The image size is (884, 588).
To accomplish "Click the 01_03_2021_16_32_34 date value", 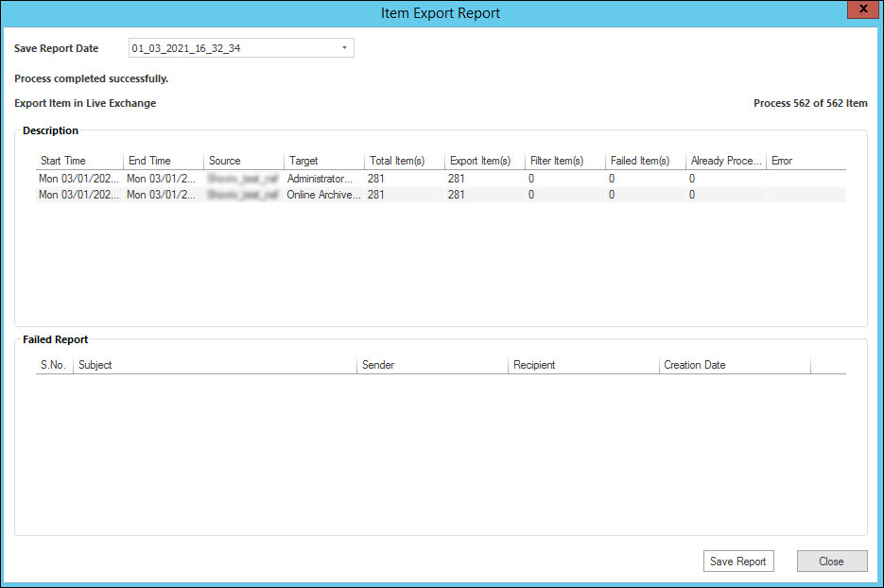I will [x=186, y=48].
